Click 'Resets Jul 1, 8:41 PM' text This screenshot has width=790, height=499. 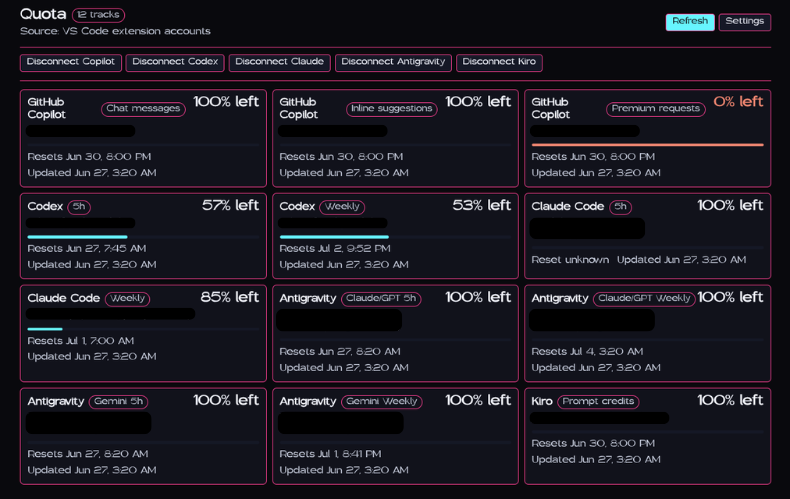[x=331, y=454]
